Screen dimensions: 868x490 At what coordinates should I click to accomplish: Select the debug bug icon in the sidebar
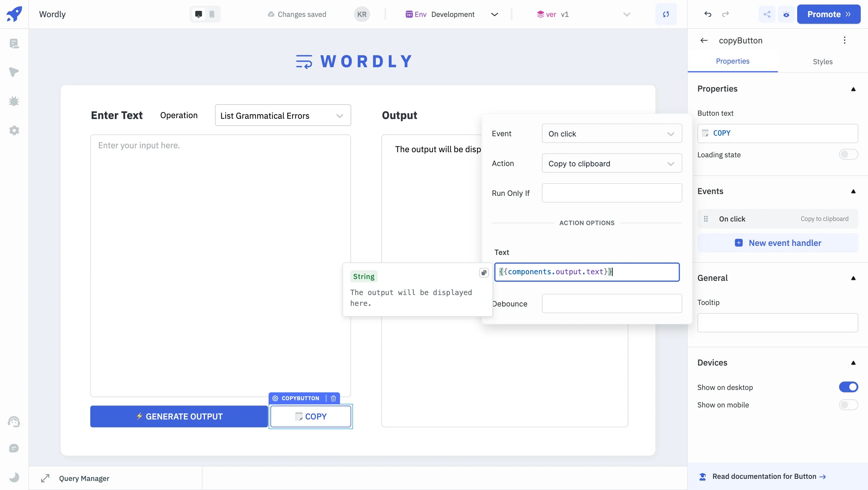click(x=14, y=101)
